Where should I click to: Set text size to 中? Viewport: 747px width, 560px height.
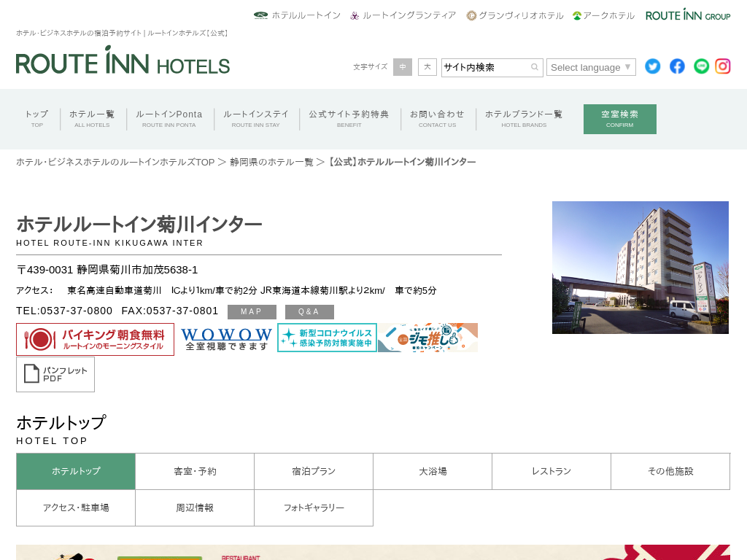click(x=403, y=67)
